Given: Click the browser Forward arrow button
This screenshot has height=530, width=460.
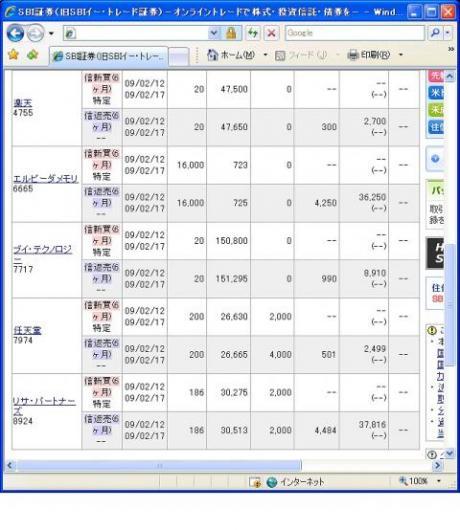Looking at the screenshot, I should (35, 33).
